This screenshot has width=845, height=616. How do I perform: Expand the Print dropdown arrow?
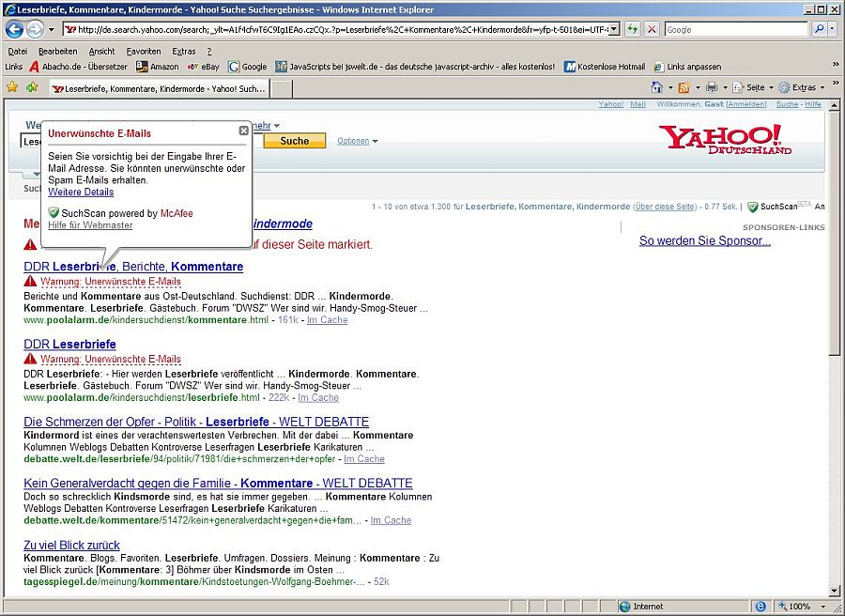click(x=726, y=87)
